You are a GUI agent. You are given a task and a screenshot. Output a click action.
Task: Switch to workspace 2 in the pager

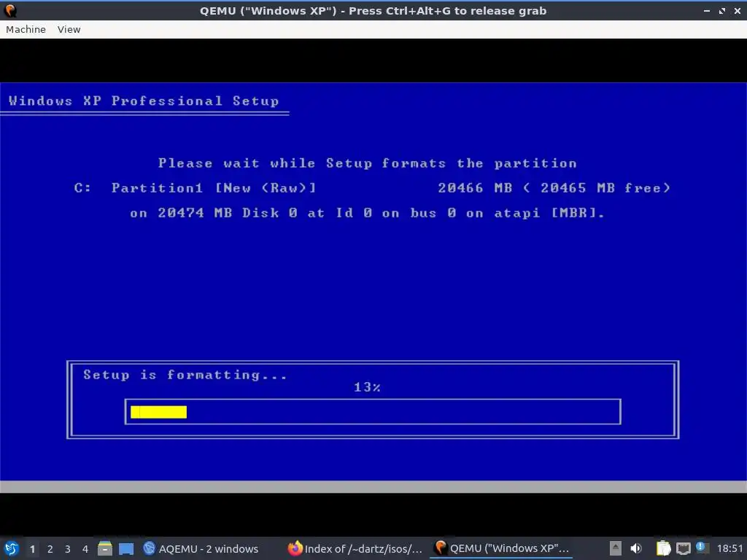click(x=50, y=549)
